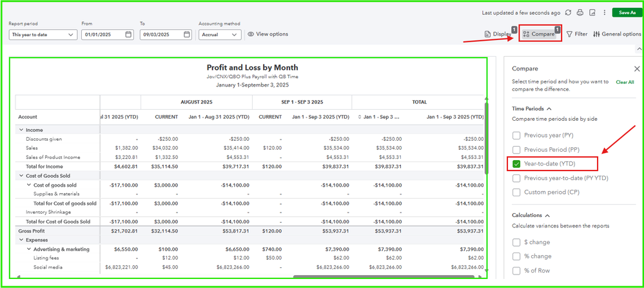Open the From date calendar picker
The image size is (644, 288).
click(x=128, y=35)
